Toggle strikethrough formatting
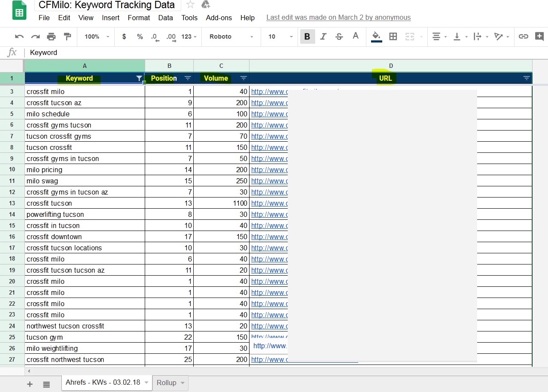 [339, 36]
